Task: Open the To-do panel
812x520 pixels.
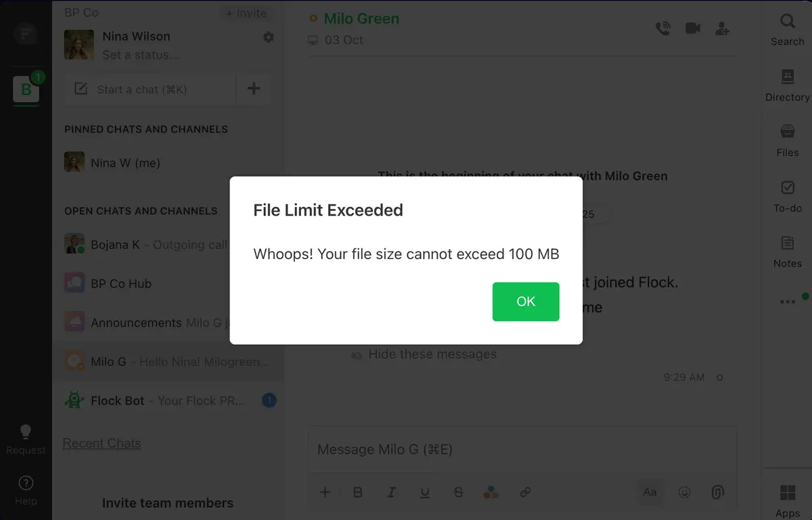Action: (786, 196)
